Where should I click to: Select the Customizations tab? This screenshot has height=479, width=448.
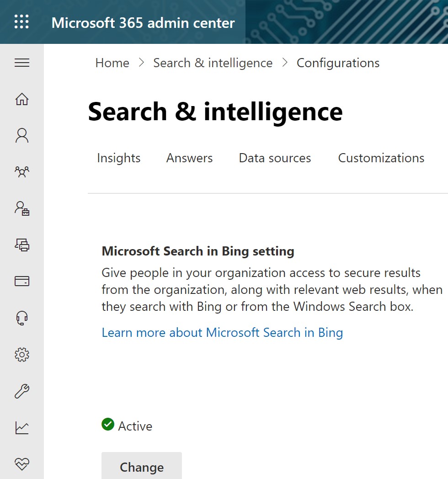click(x=381, y=158)
